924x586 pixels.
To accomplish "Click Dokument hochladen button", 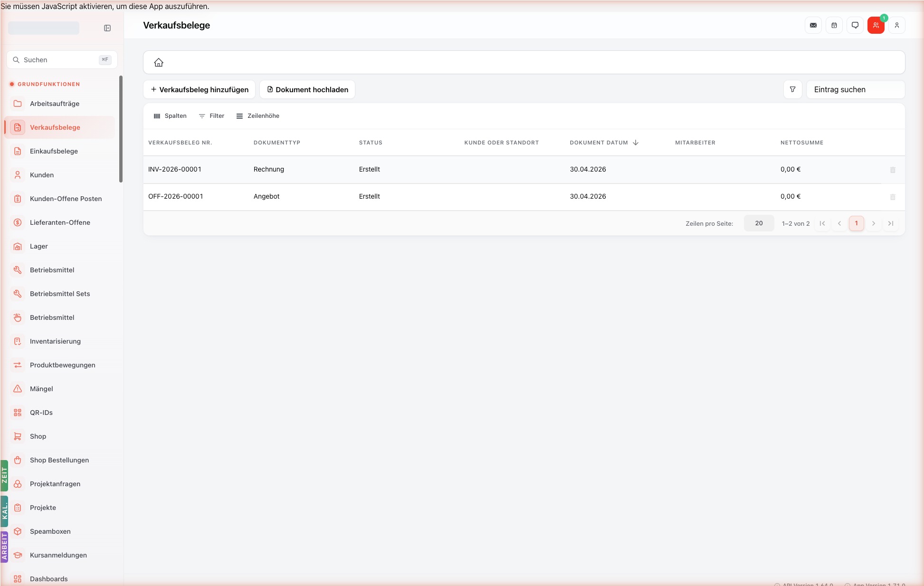I will 307,89.
